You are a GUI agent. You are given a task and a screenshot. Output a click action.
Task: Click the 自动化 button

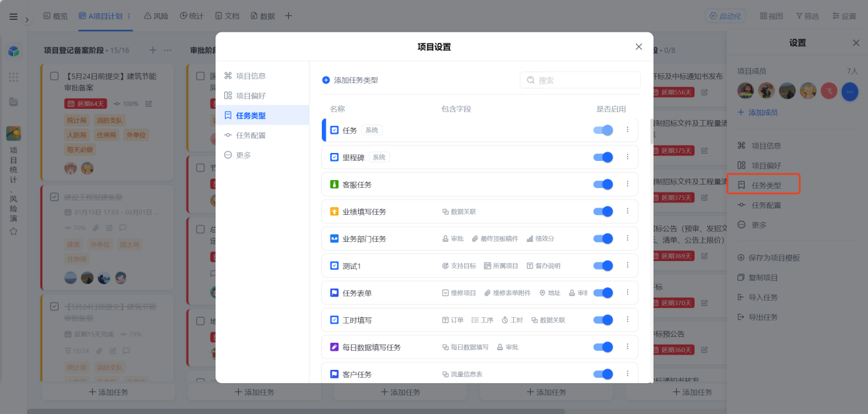pyautogui.click(x=726, y=16)
